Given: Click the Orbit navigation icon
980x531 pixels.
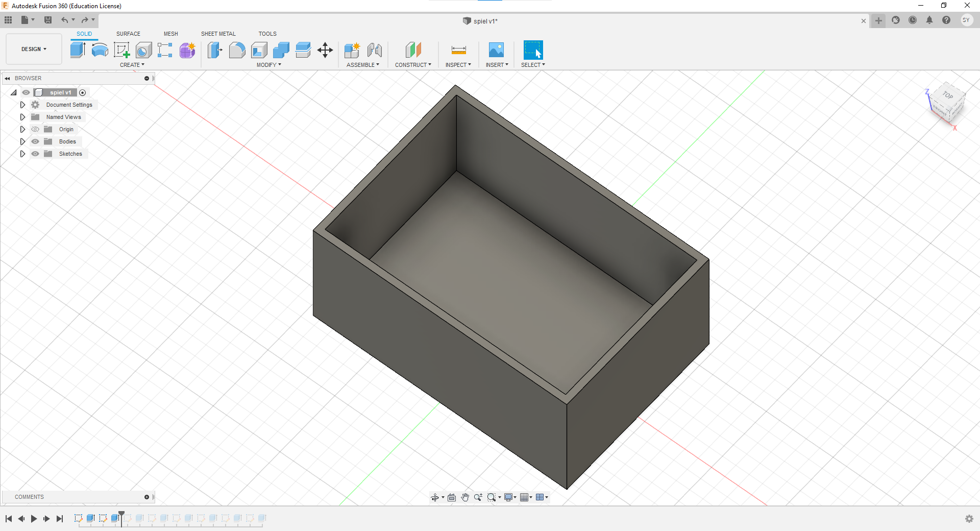Looking at the screenshot, I should 435,497.
